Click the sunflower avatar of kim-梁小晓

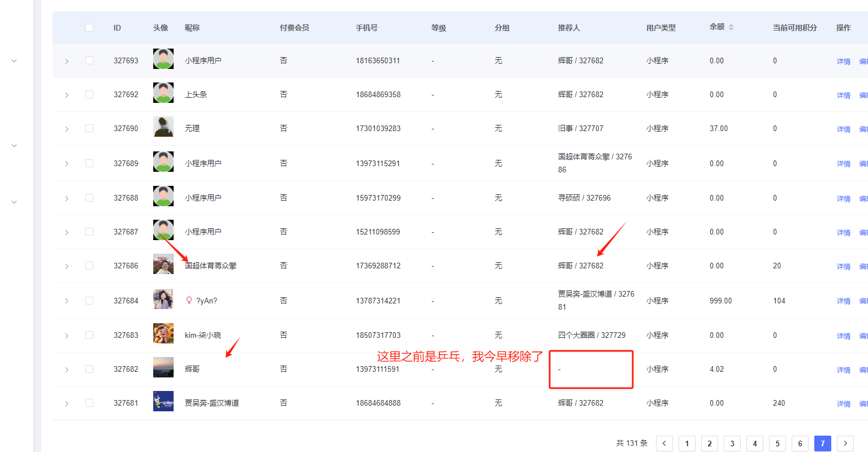(163, 333)
